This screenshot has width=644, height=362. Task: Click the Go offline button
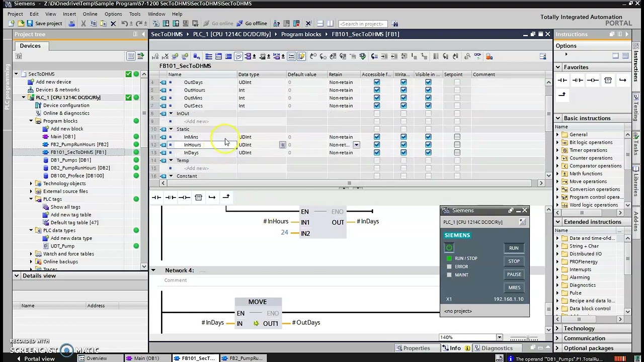(252, 24)
